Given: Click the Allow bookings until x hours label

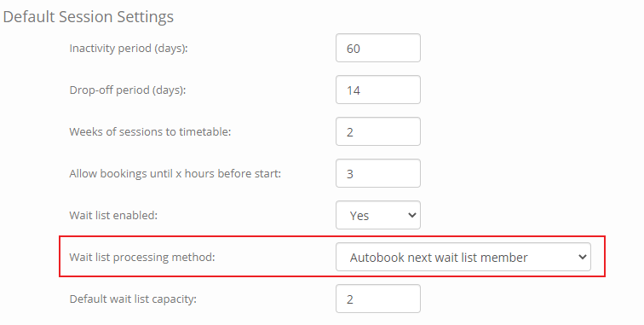Looking at the screenshot, I should click(175, 174).
